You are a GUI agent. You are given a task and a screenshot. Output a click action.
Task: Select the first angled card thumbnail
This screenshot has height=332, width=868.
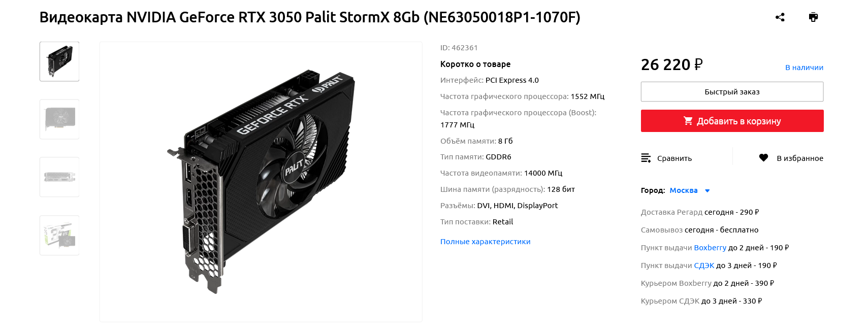coord(59,61)
